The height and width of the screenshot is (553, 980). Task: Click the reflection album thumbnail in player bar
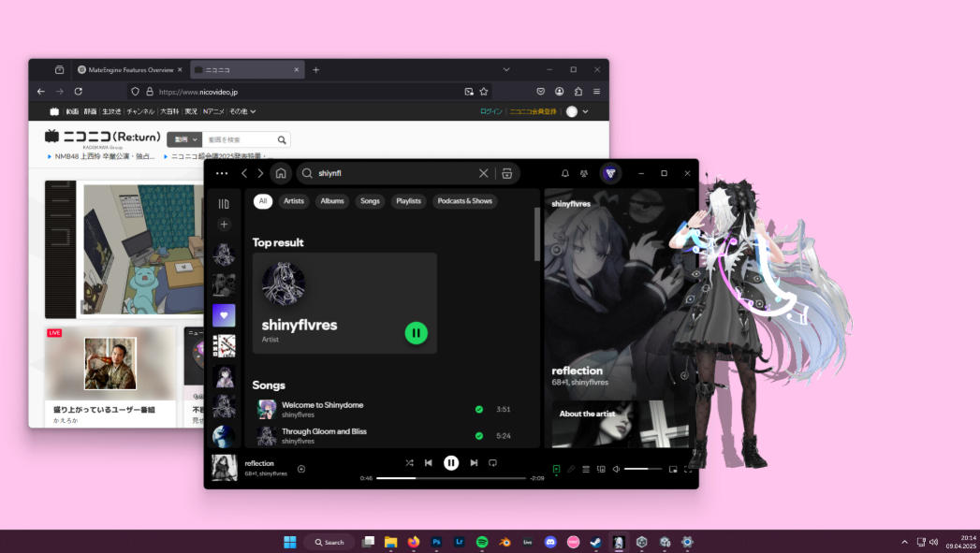pyautogui.click(x=225, y=468)
